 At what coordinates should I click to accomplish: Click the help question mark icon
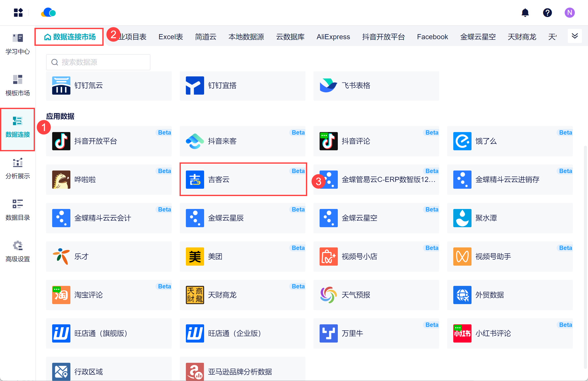tap(547, 13)
